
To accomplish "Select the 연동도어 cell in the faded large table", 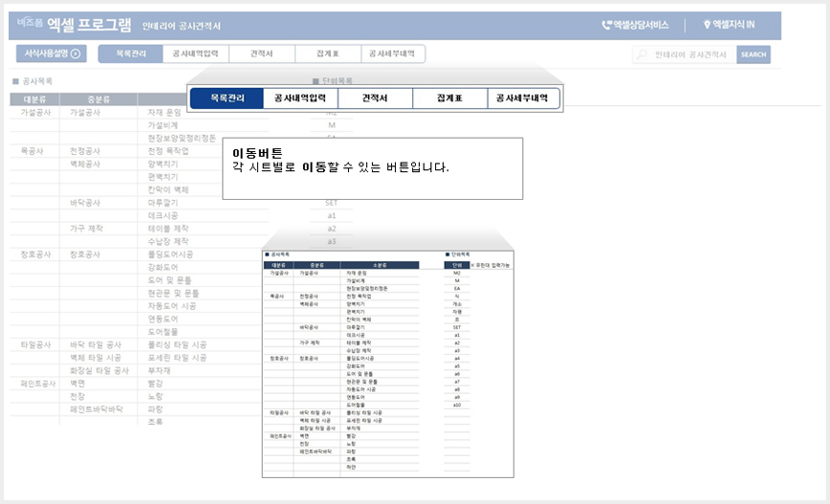I will [163, 318].
